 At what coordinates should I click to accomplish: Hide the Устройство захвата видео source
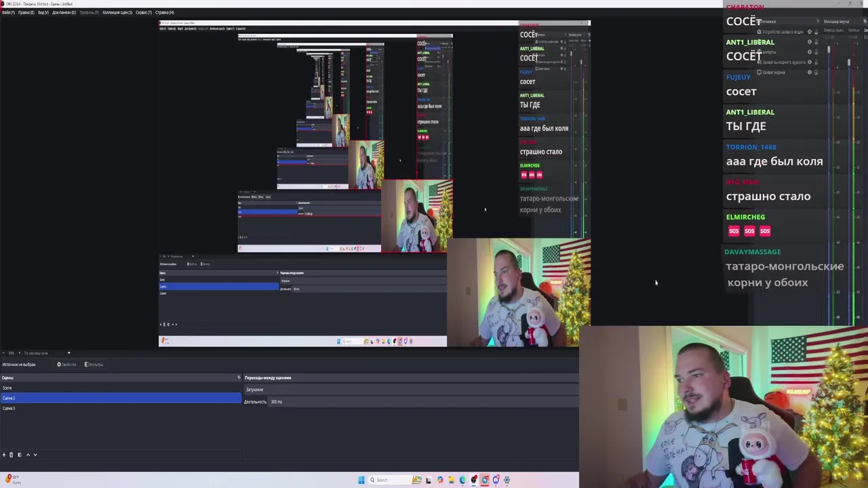pyautogui.click(x=810, y=32)
